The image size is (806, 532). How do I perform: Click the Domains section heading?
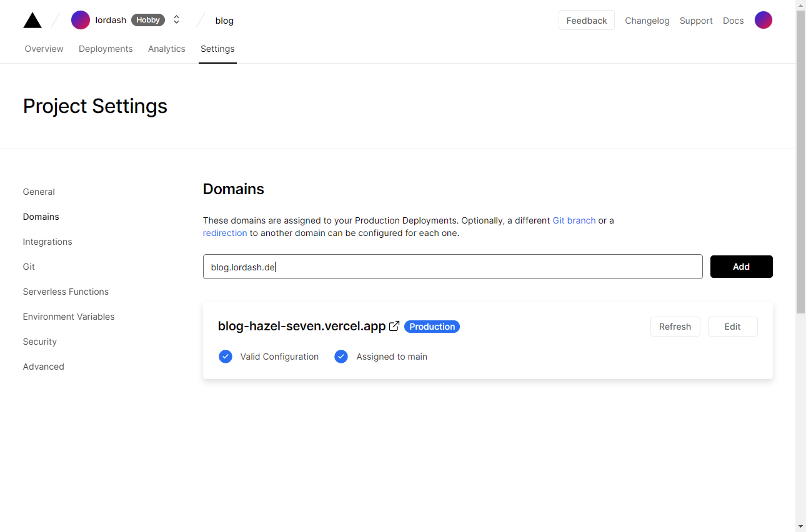tap(234, 189)
